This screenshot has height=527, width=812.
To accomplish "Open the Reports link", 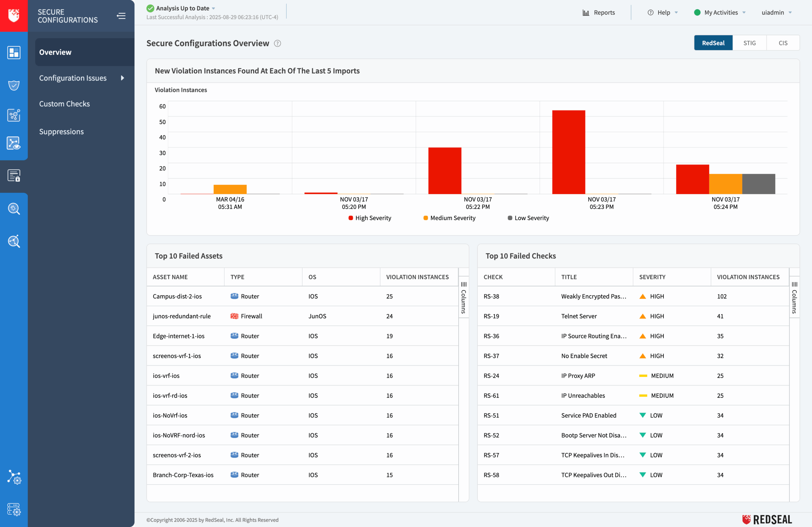I will click(599, 13).
